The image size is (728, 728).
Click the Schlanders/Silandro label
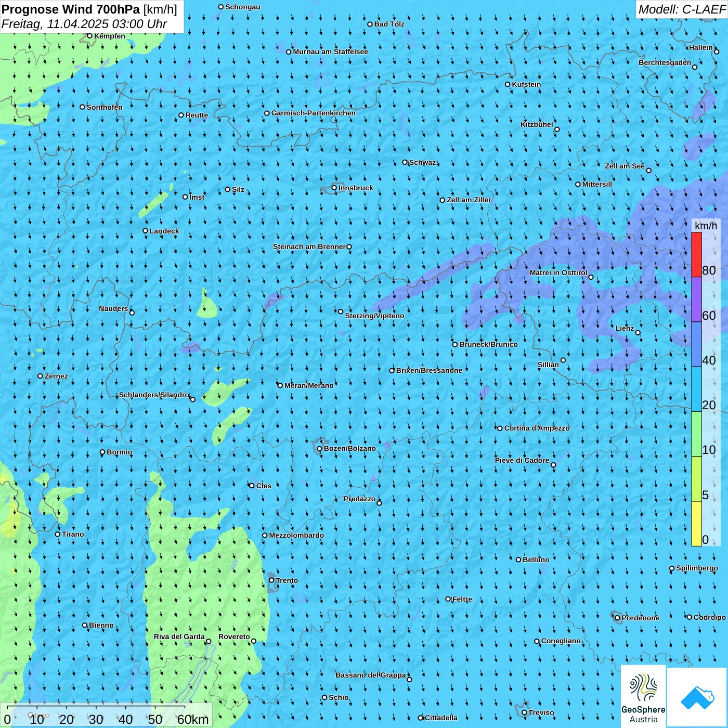coord(154,395)
